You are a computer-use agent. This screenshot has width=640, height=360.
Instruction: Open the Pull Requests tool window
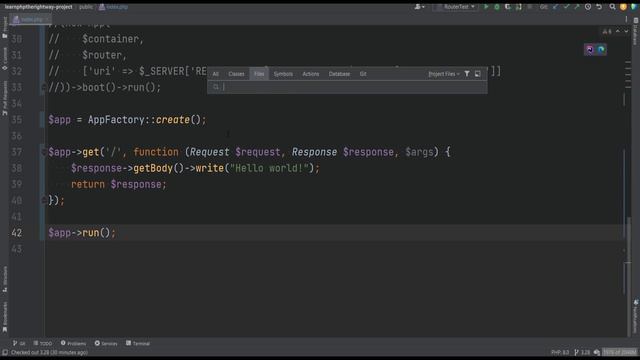(x=5, y=98)
